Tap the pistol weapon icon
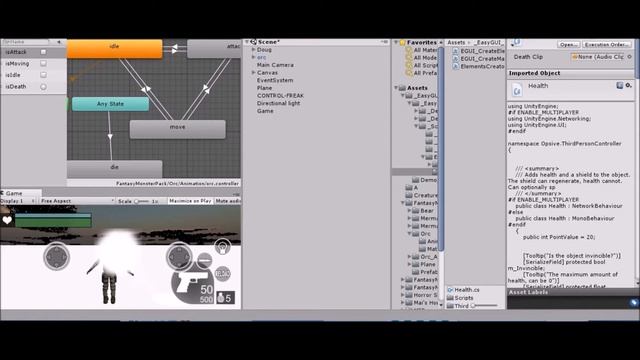640x360 pixels. click(192, 282)
